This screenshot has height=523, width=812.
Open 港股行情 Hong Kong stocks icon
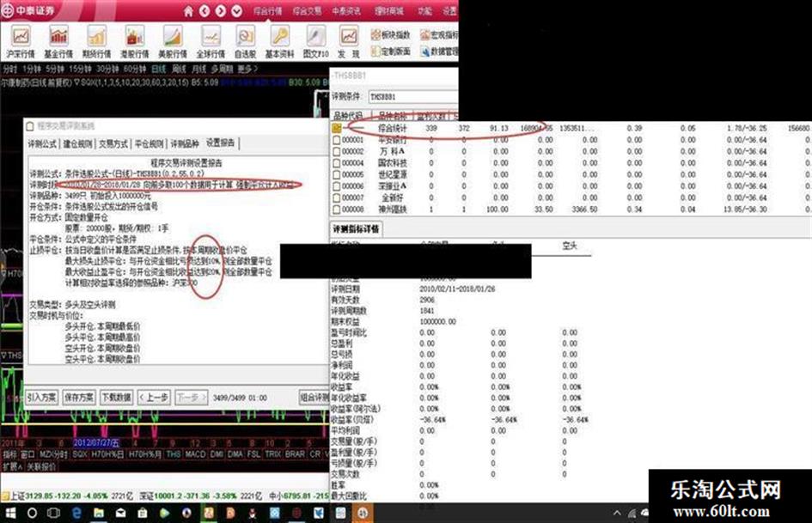click(x=135, y=42)
